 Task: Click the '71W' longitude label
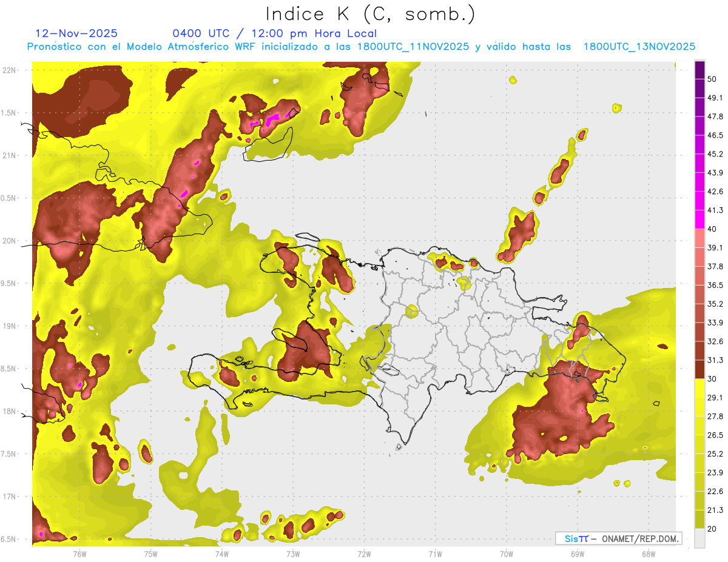click(435, 554)
